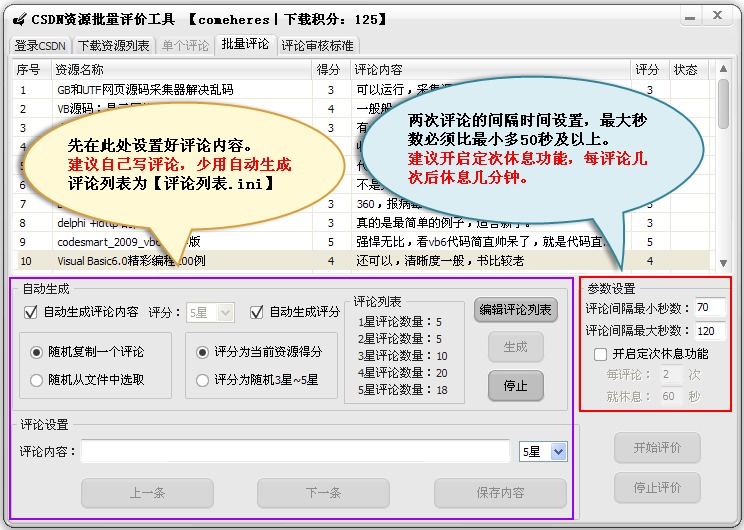Click the 下一条 button
Viewport: 744px width, 530px height.
[x=323, y=493]
